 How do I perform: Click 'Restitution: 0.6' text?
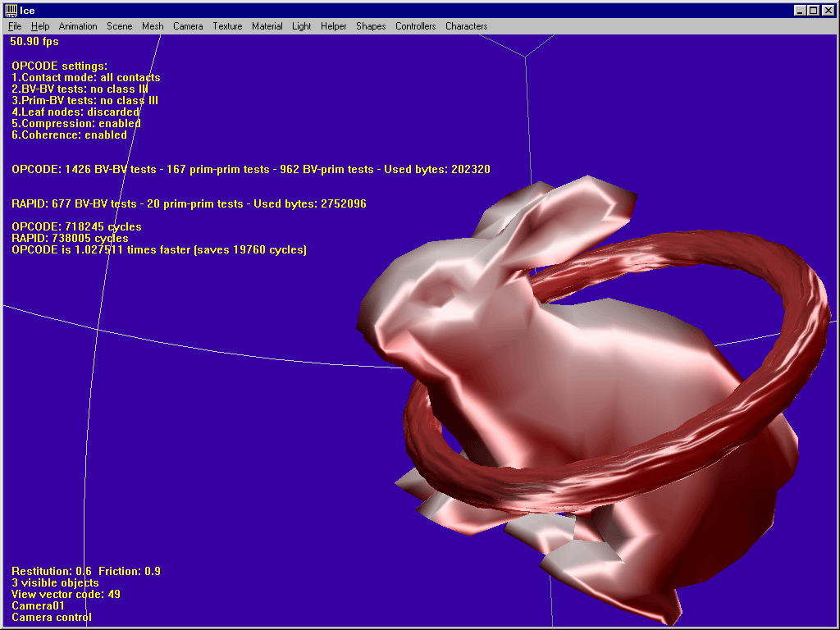coord(52,571)
